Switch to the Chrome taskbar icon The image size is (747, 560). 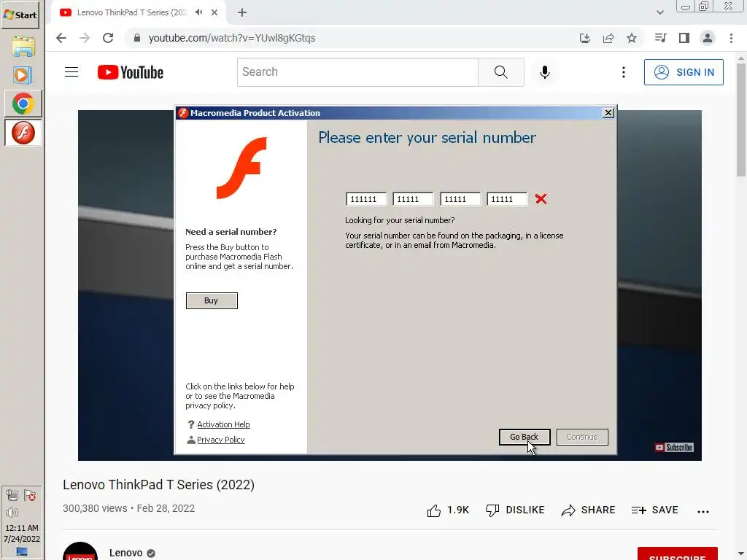click(23, 104)
